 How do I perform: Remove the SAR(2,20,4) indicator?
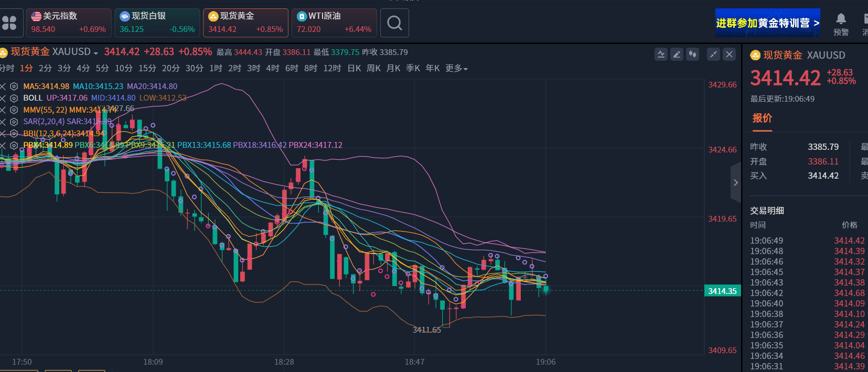coord(3,122)
